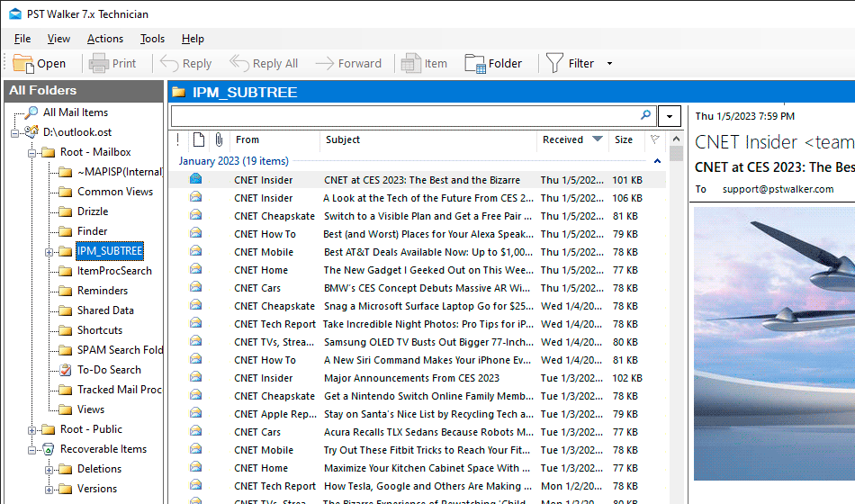855x504 pixels.
Task: Expand the IPM_SUBTREE folder node
Action: [49, 252]
